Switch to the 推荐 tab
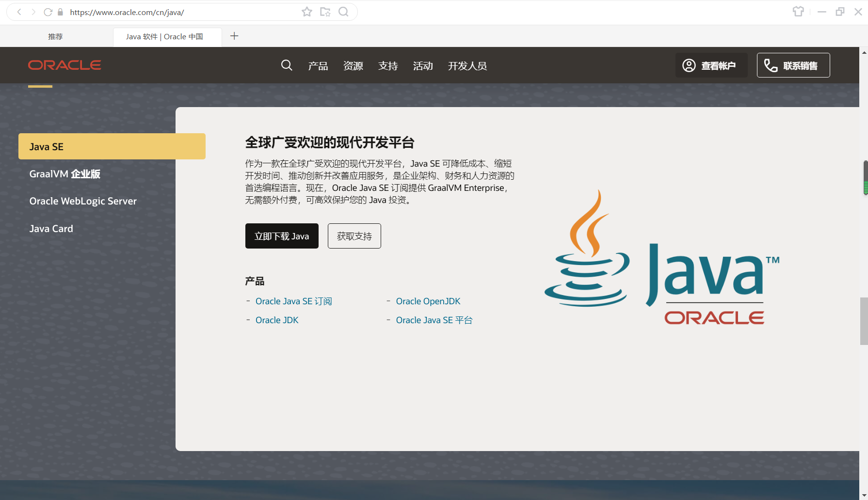The image size is (868, 500). (55, 36)
